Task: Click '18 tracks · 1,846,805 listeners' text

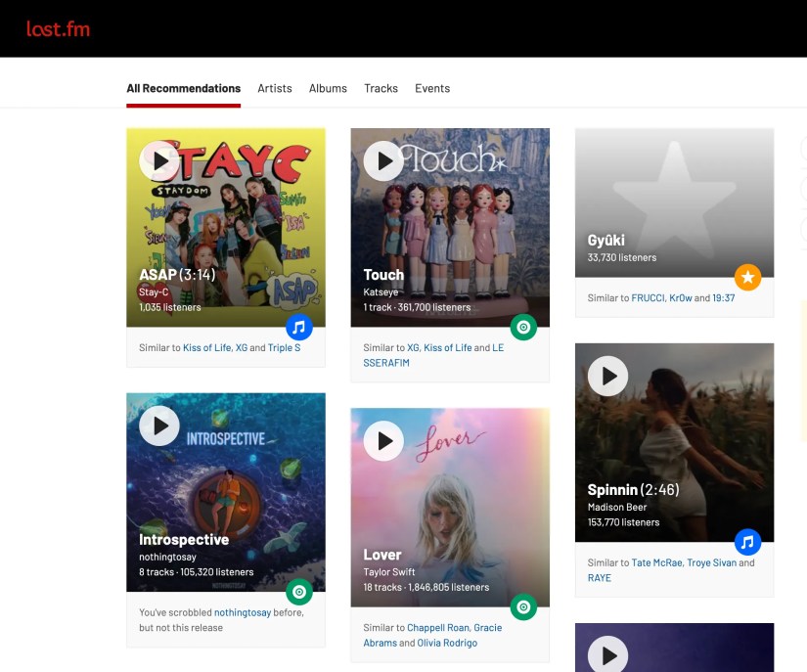Action: tap(426, 587)
